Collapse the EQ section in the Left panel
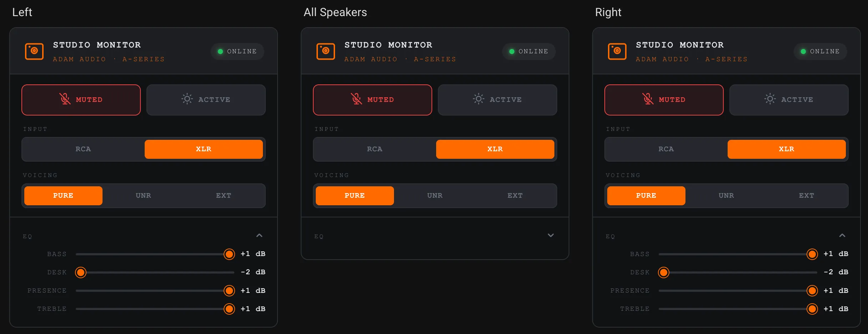868x334 pixels. [x=259, y=235]
